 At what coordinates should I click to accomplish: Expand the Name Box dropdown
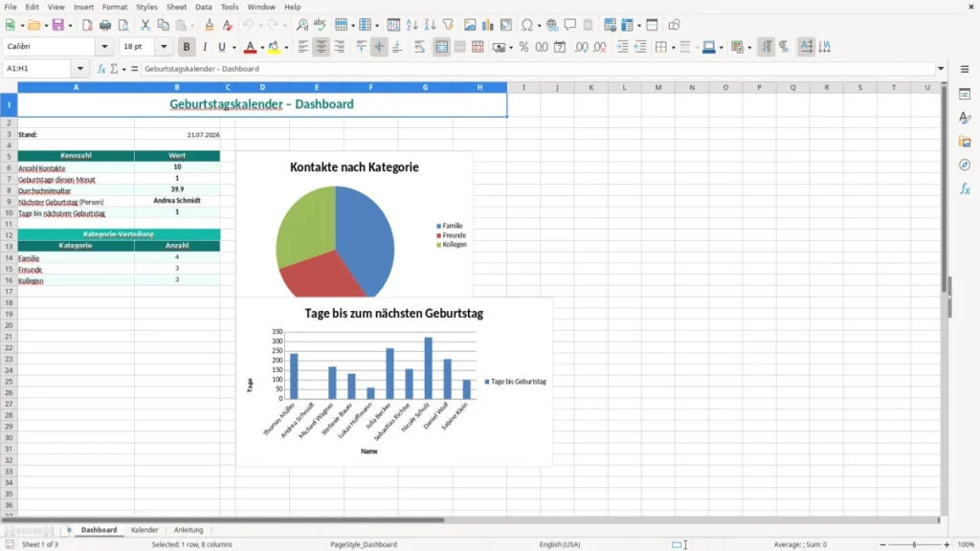click(80, 69)
